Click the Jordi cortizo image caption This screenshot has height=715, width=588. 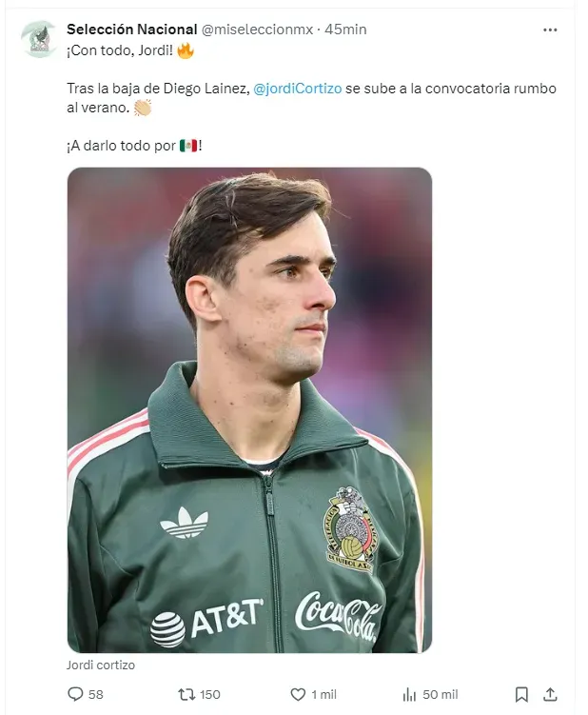tap(101, 665)
